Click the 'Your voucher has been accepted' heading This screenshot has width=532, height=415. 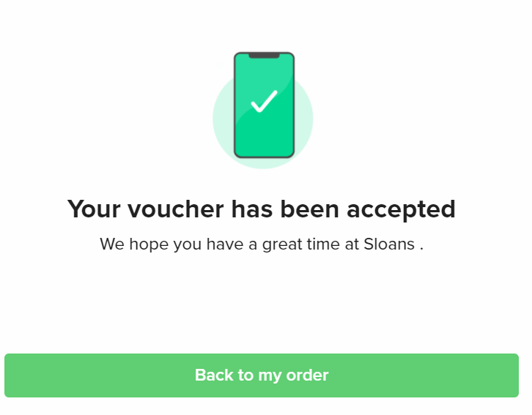262,209
